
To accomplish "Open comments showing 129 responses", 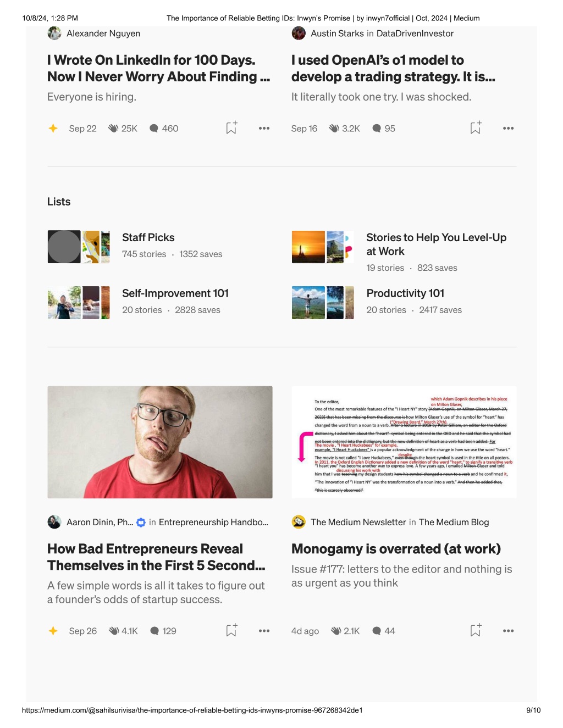I will (x=155, y=631).
